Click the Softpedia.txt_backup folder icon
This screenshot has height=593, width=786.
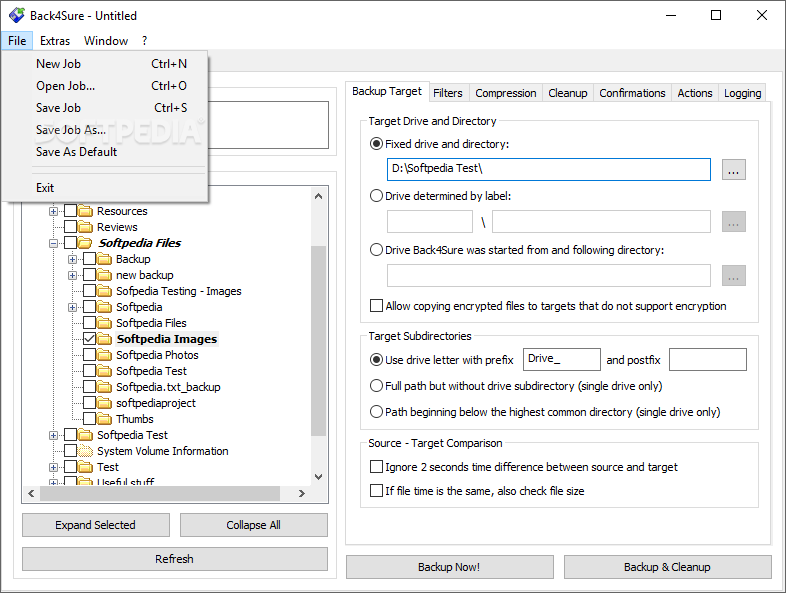click(105, 387)
